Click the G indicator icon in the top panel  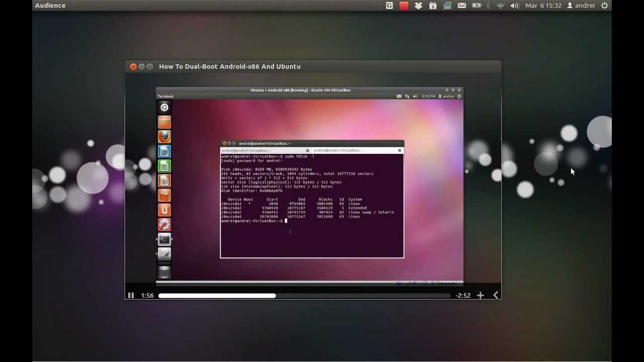point(389,6)
